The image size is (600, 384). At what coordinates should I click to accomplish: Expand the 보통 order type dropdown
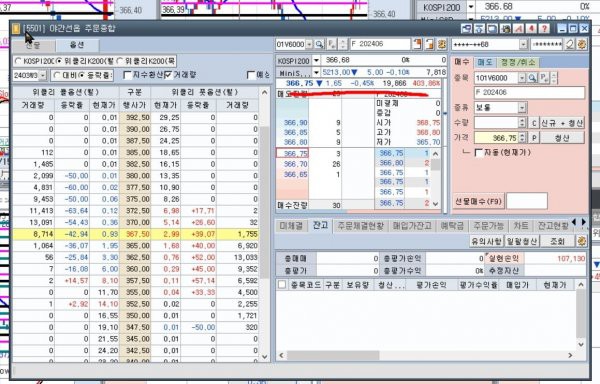click(x=523, y=108)
